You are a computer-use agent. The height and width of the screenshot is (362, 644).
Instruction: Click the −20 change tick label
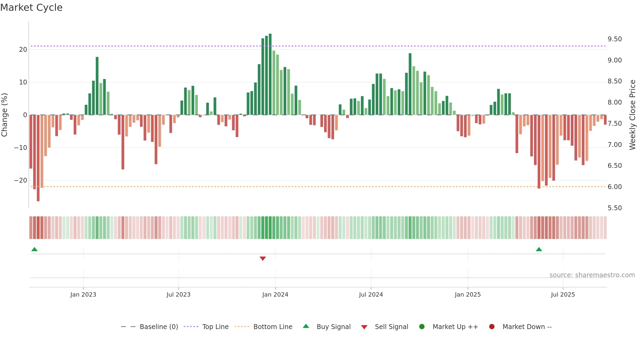(x=21, y=180)
